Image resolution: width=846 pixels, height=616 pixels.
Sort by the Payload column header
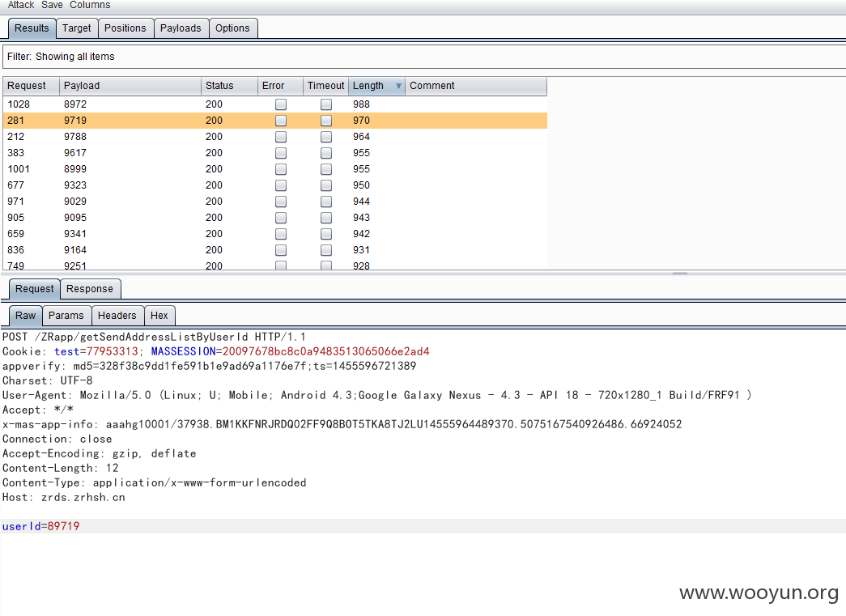point(130,86)
